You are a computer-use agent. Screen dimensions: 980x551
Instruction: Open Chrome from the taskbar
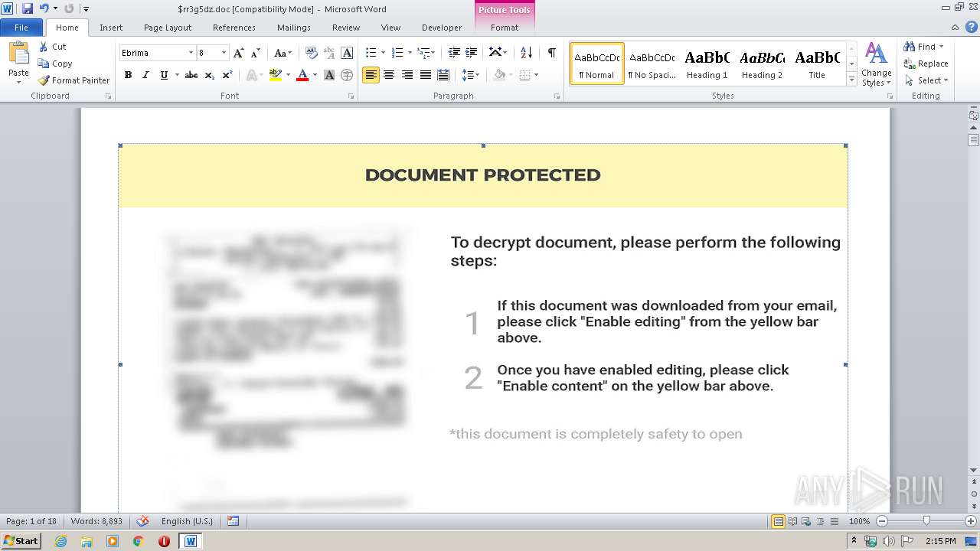(x=138, y=541)
